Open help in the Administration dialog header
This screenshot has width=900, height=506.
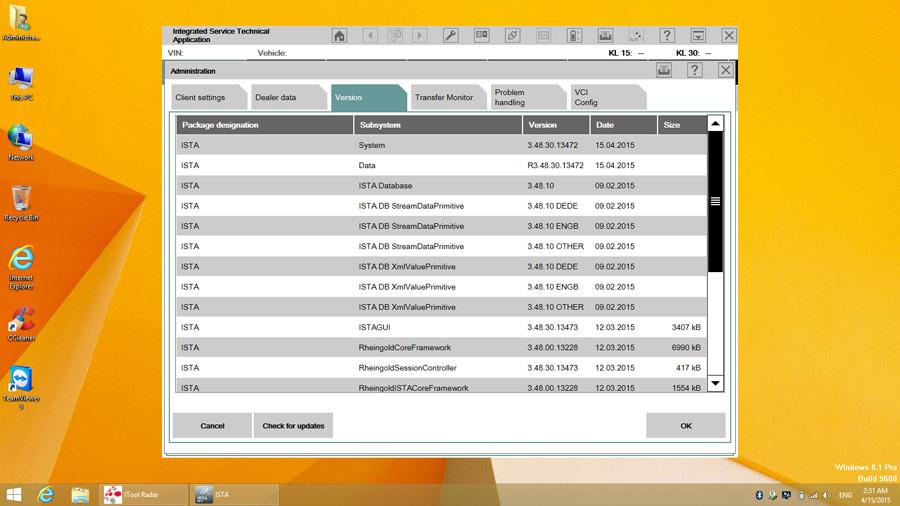695,71
